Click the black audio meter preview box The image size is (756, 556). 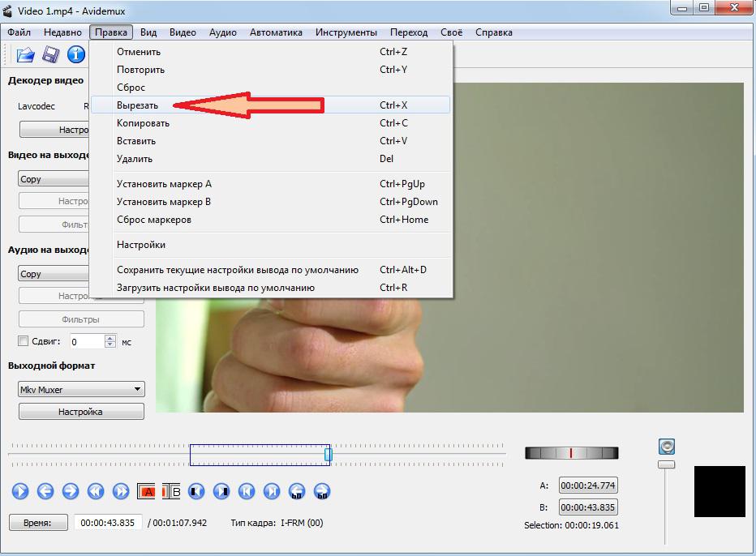[719, 491]
